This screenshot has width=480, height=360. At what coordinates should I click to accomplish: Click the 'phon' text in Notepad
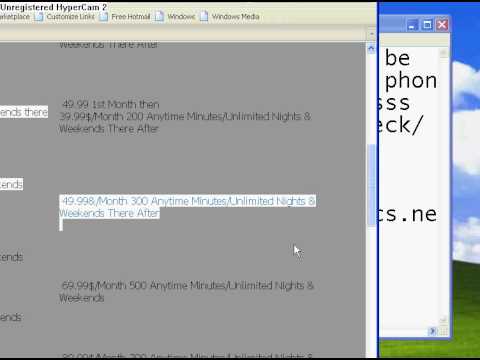pyautogui.click(x=411, y=81)
